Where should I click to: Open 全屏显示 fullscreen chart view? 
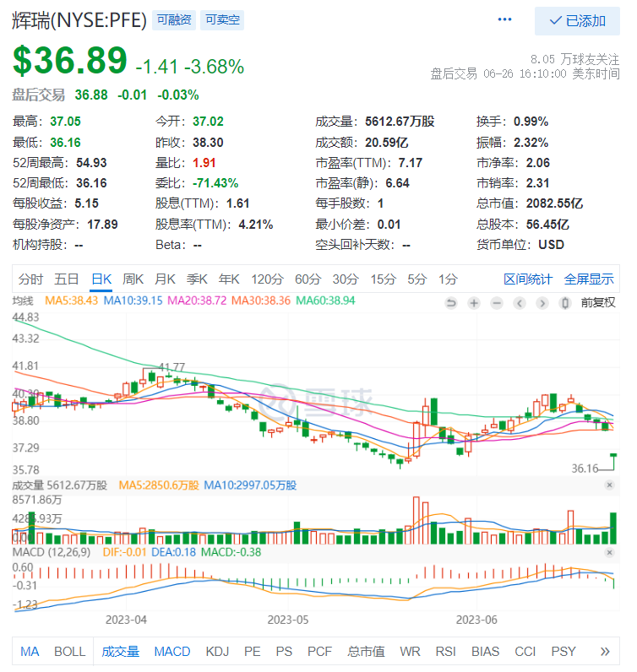tap(589, 279)
